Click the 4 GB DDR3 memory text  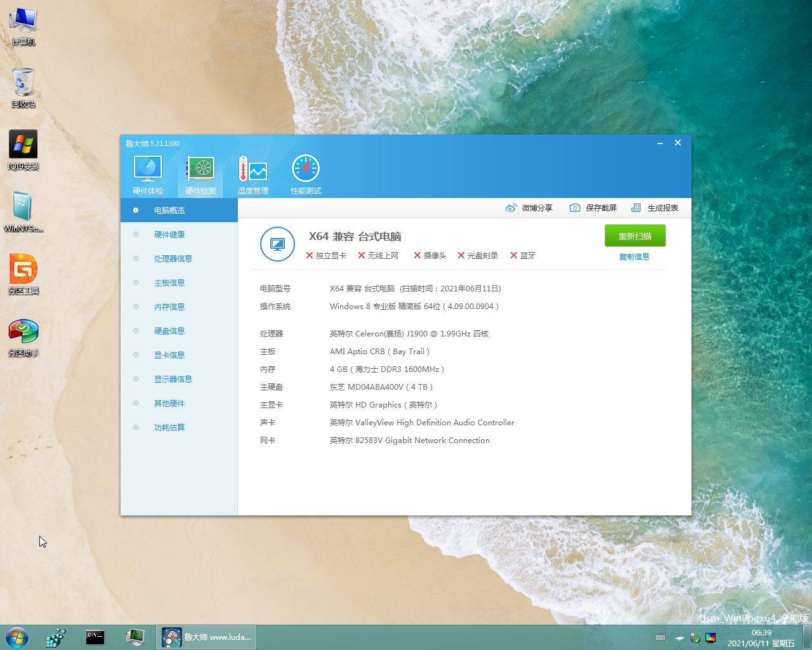point(387,369)
